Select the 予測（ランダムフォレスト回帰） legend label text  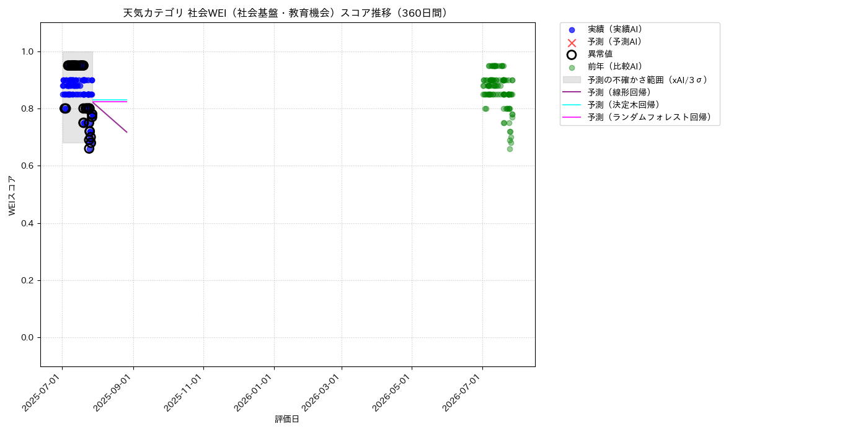pyautogui.click(x=649, y=117)
